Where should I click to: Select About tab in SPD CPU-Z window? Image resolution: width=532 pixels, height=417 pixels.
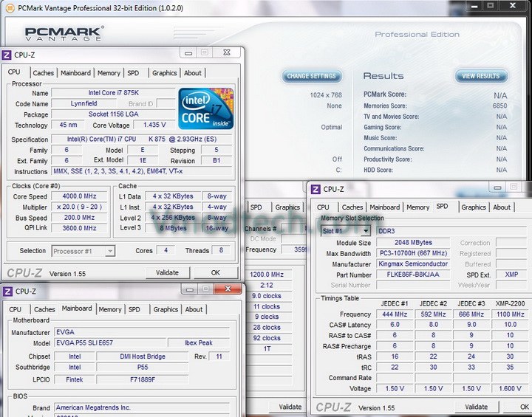[502, 207]
